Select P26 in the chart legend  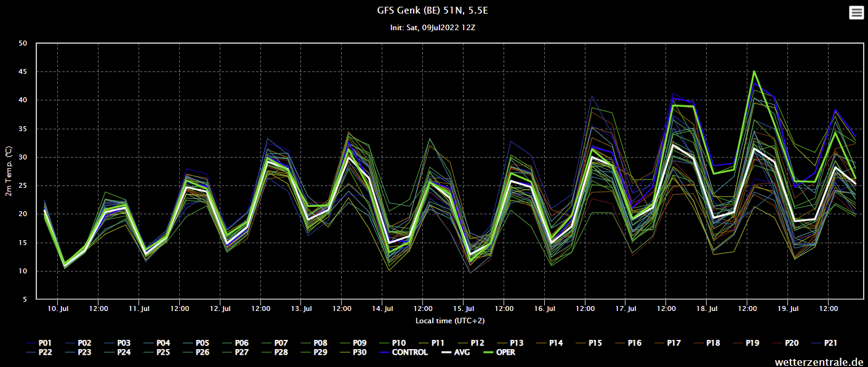196,352
